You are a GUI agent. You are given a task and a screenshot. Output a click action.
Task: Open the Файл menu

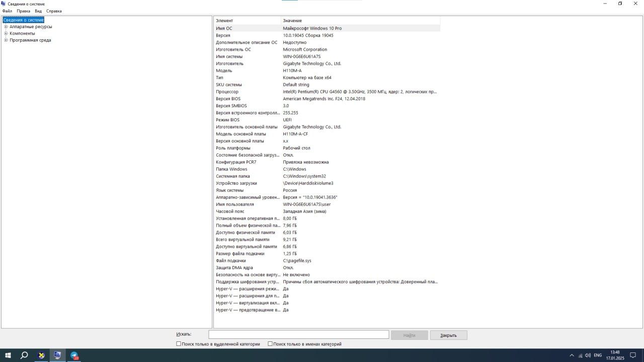(7, 11)
